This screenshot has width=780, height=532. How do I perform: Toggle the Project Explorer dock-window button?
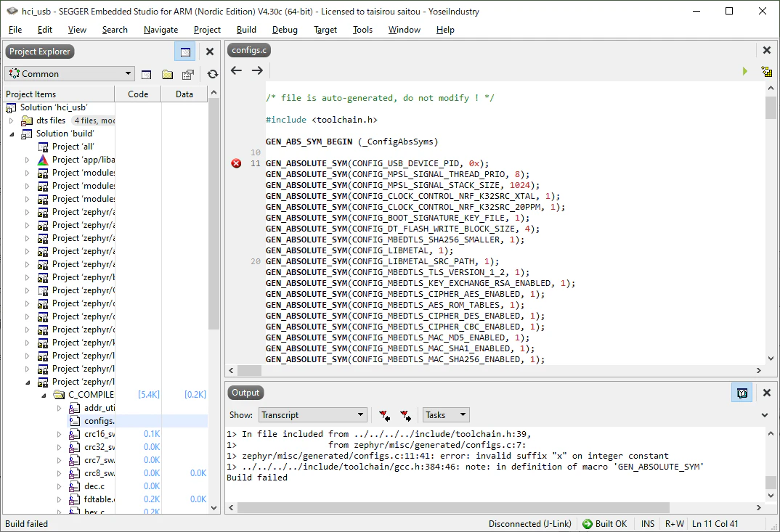coord(185,52)
